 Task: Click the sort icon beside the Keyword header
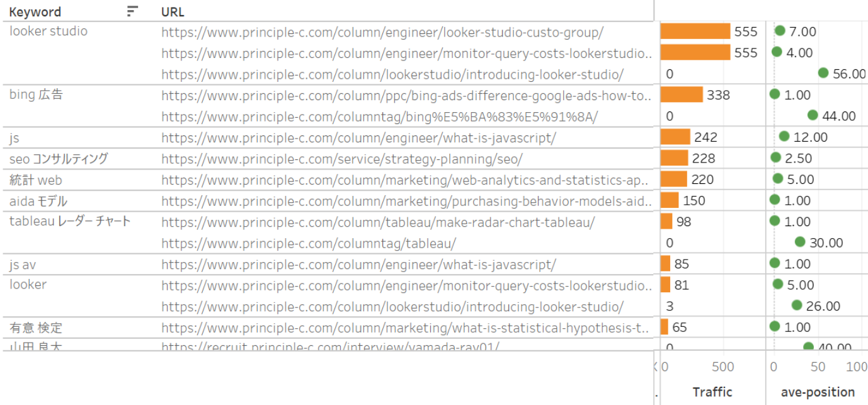132,11
